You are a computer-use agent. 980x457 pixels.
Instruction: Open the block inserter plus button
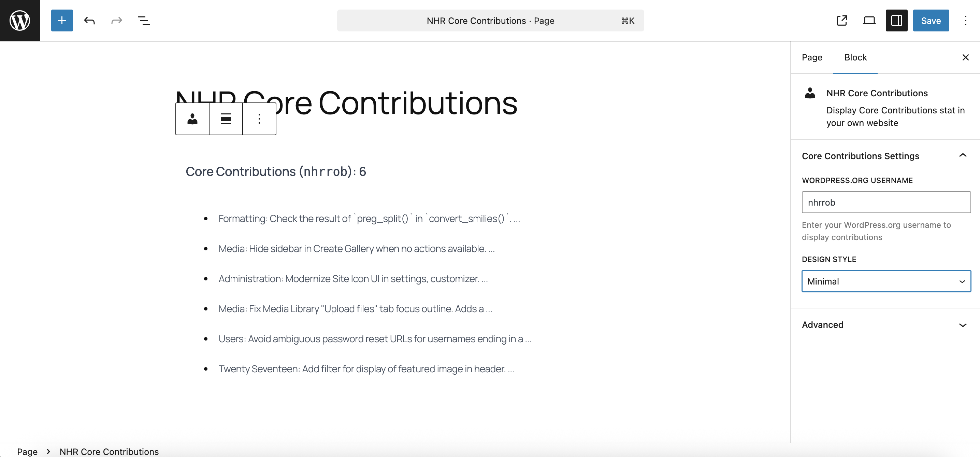click(62, 20)
